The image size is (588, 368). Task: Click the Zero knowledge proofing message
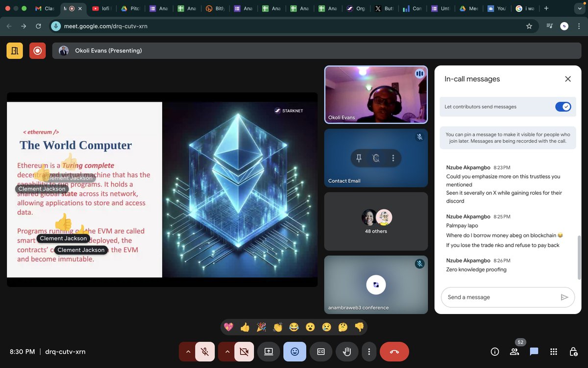pos(476,270)
